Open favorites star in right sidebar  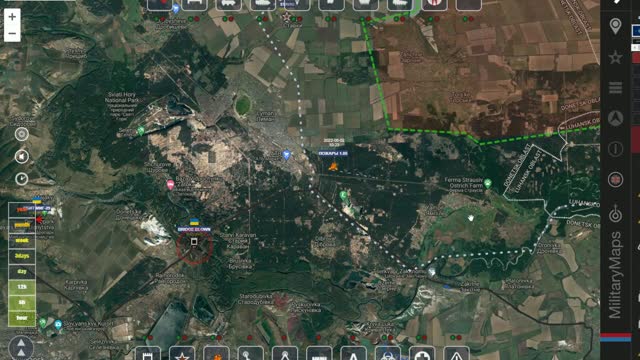(x=615, y=58)
